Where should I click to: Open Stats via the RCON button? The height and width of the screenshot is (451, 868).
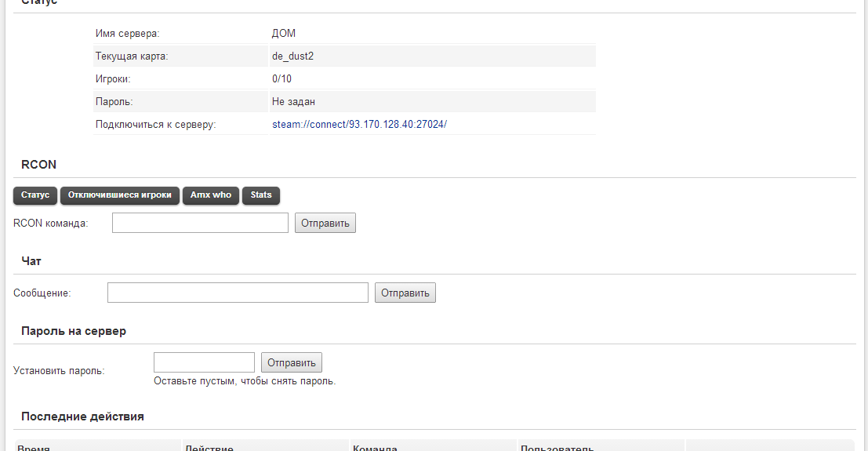coord(261,195)
